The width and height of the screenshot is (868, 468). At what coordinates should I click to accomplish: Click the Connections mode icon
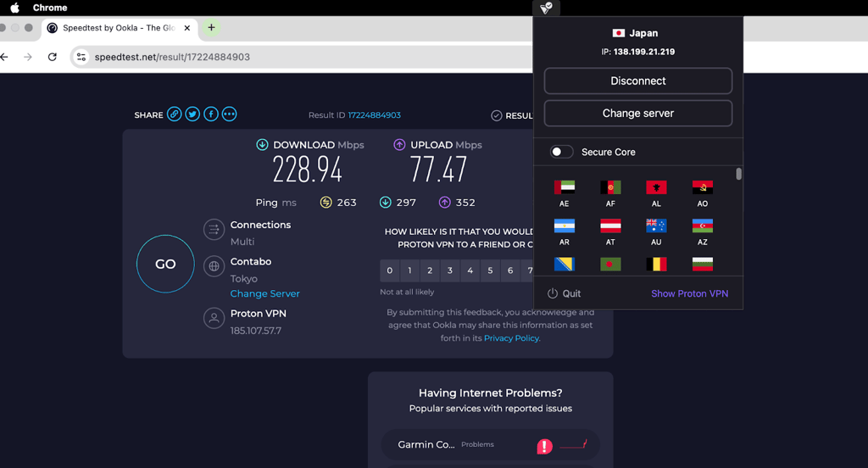tap(214, 229)
